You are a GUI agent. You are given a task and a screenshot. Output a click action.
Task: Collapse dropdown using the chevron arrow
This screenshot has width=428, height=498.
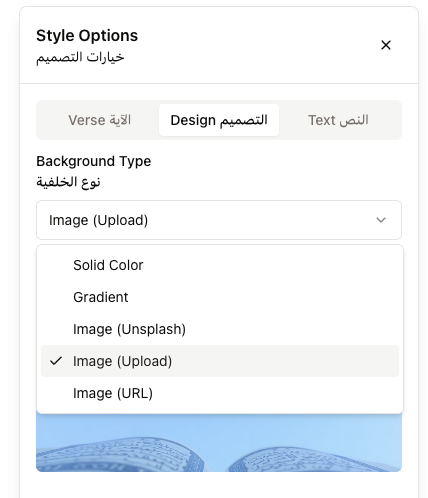click(381, 220)
